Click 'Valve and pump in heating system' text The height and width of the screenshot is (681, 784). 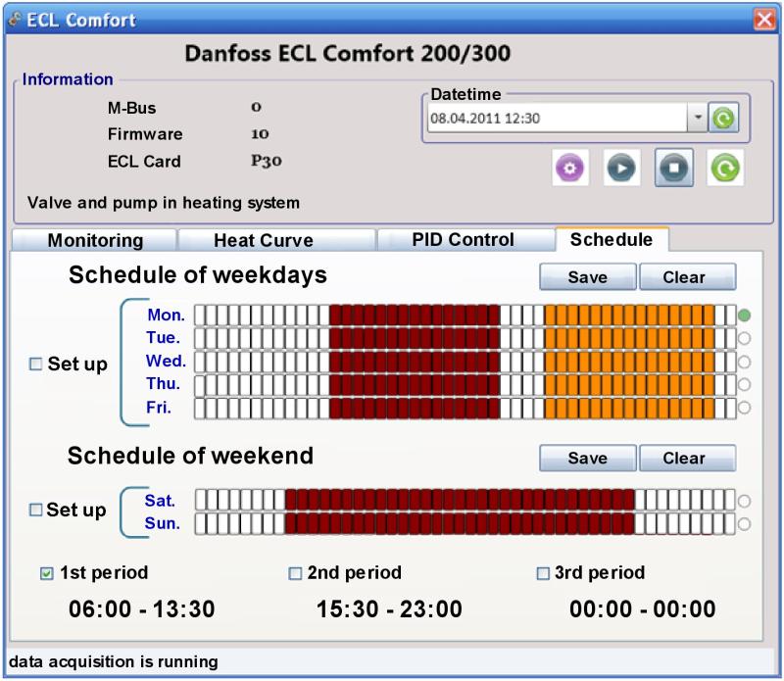tap(164, 203)
